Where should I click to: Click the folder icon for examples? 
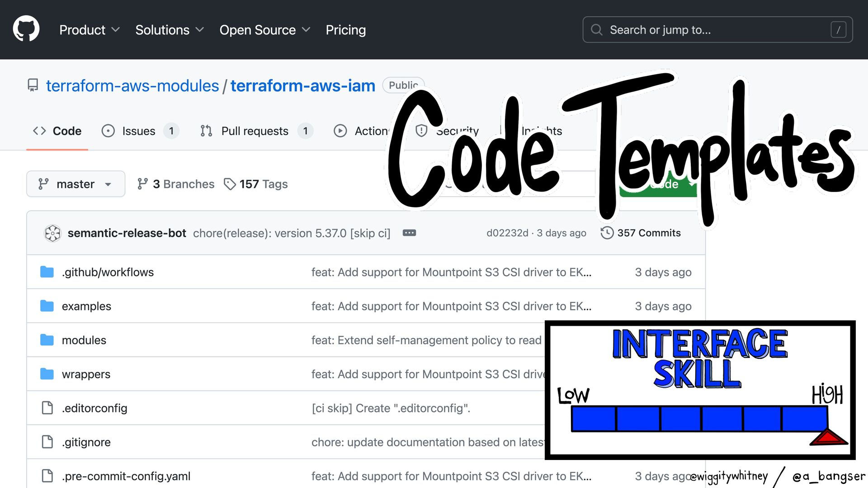47,306
